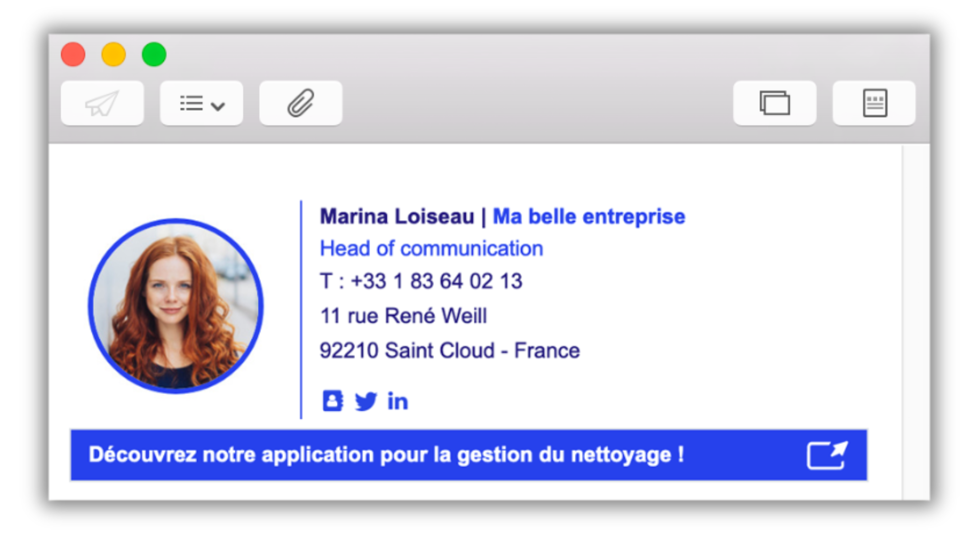Click the Découvrez notre application banner text
This screenshot has height=551, width=980.
tap(386, 455)
